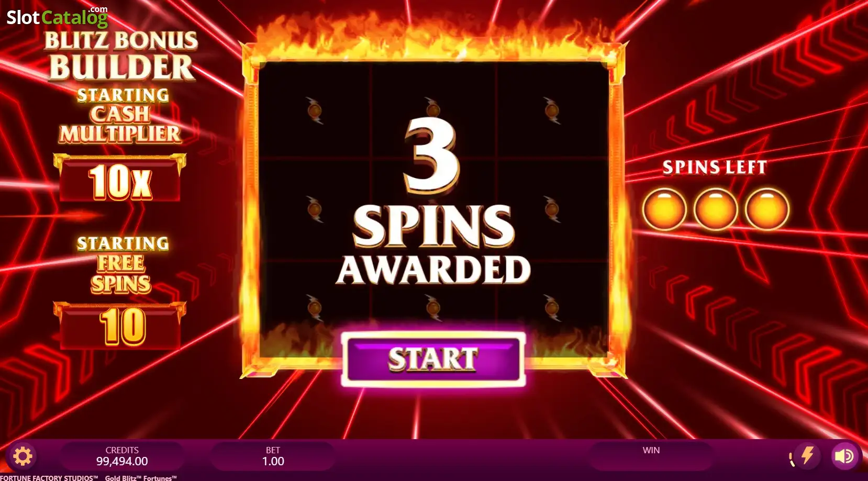Mute the sound with speaker icon
The width and height of the screenshot is (868, 481).
tap(844, 456)
